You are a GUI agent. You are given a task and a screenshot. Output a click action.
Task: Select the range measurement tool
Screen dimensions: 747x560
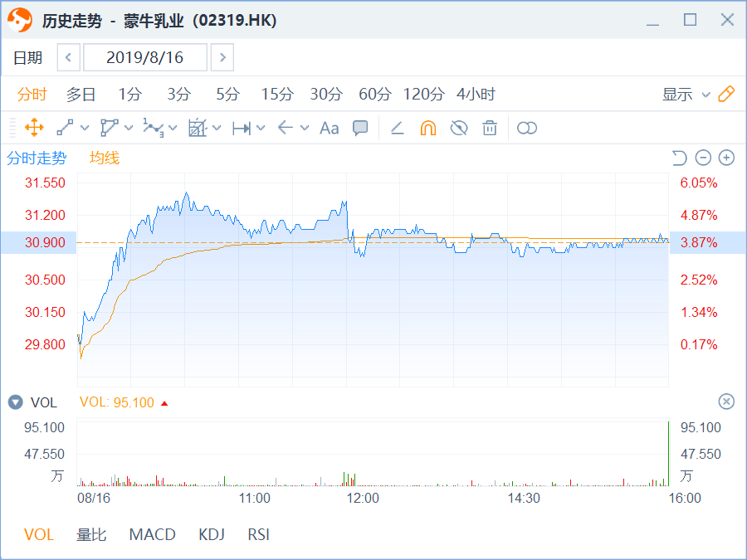(242, 128)
